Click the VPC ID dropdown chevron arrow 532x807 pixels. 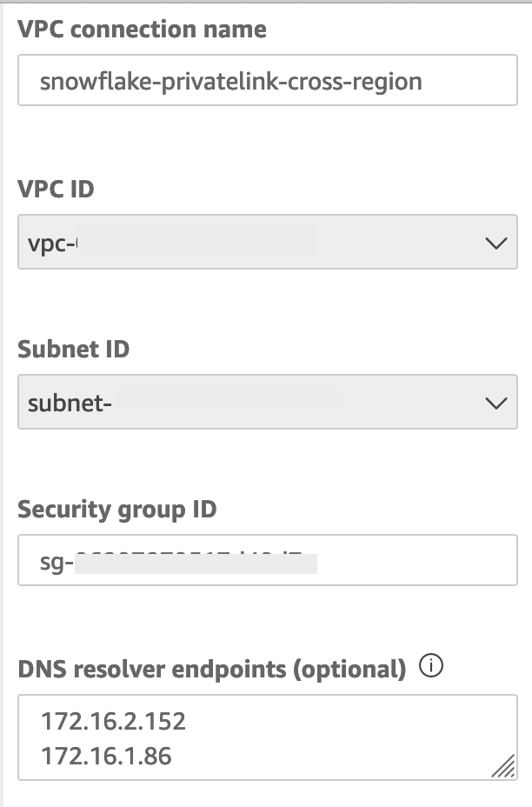(x=495, y=243)
